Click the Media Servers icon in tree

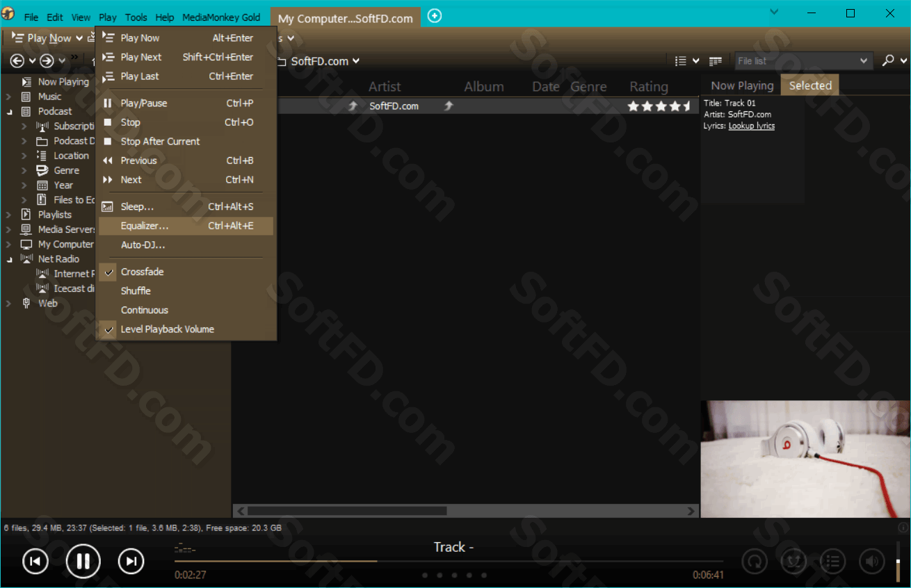(26, 229)
